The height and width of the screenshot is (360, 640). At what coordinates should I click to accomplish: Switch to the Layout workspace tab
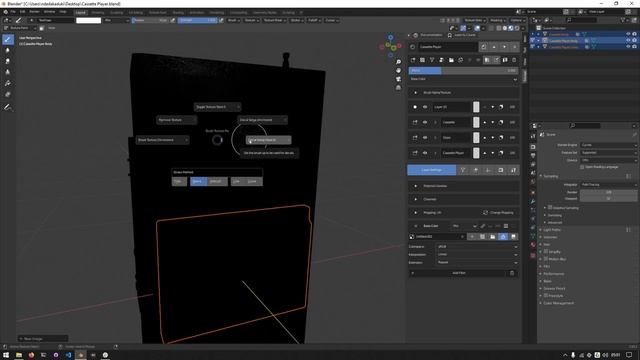(x=81, y=12)
